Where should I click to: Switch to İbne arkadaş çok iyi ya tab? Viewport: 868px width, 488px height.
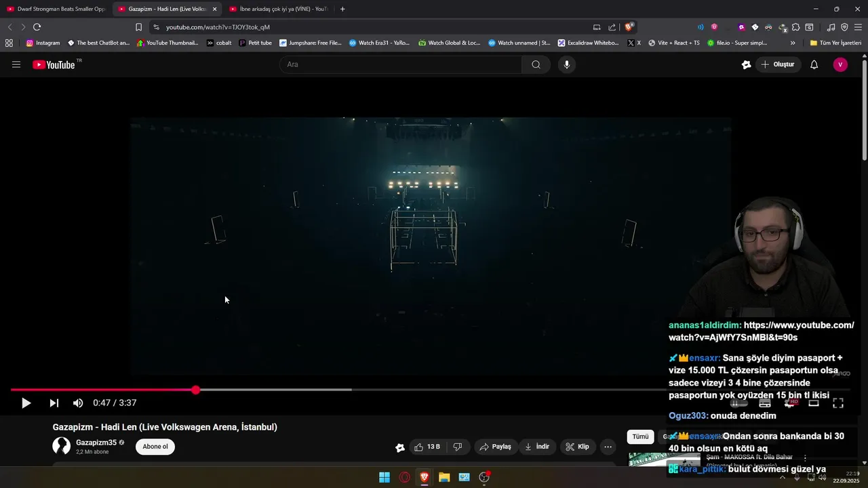pos(278,9)
